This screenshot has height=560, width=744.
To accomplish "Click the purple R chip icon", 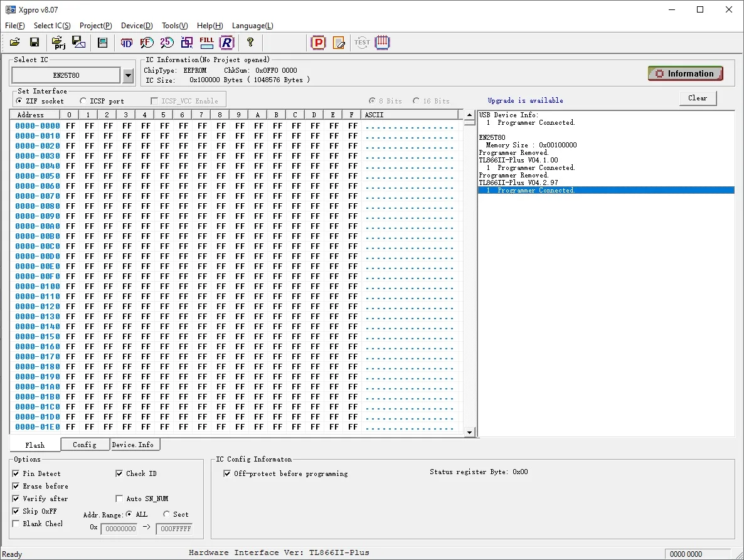I will [x=226, y=43].
